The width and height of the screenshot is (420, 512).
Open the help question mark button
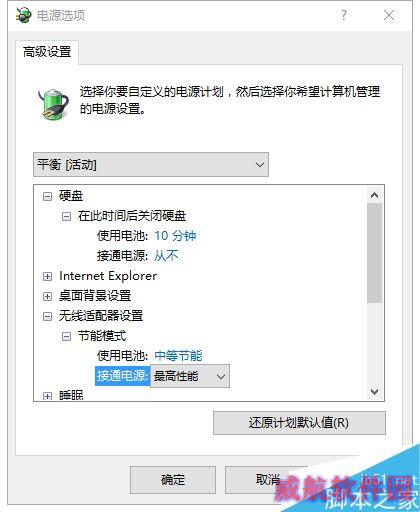[344, 15]
